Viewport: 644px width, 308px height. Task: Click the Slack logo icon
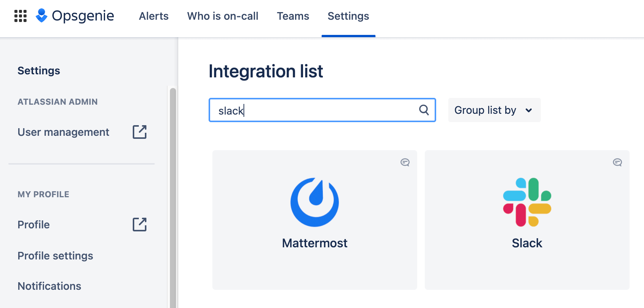pos(527,202)
